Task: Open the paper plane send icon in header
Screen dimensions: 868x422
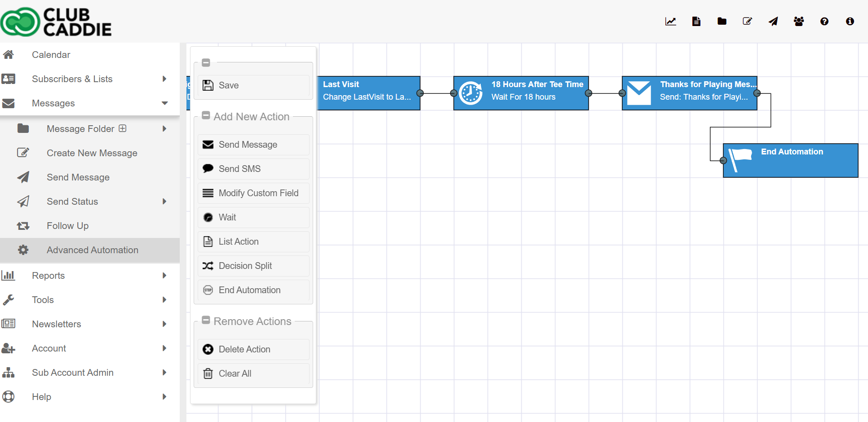Action: [773, 22]
